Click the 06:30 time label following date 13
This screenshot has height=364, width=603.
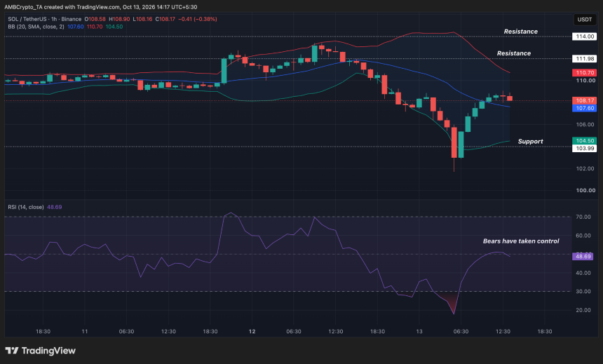[461, 331]
